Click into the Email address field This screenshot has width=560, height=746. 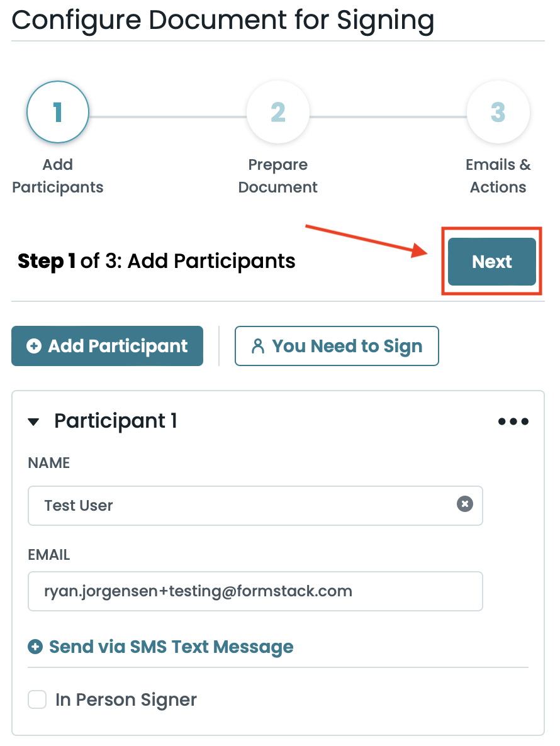(255, 591)
